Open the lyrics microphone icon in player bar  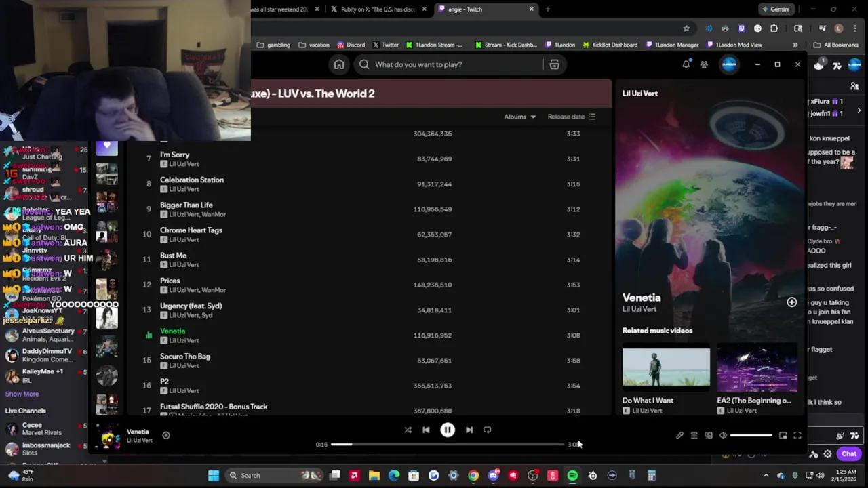point(679,436)
